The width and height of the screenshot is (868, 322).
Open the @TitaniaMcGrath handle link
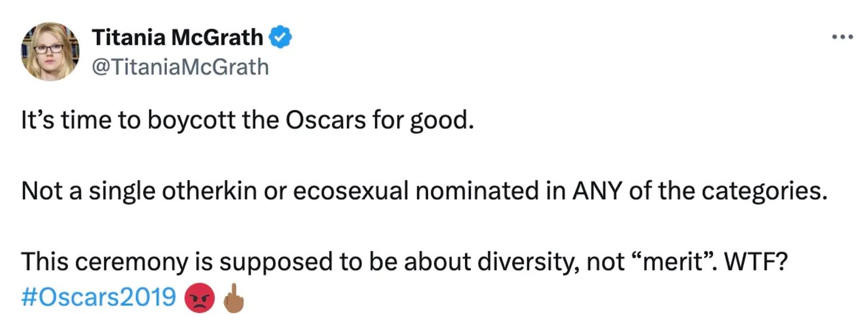(180, 66)
